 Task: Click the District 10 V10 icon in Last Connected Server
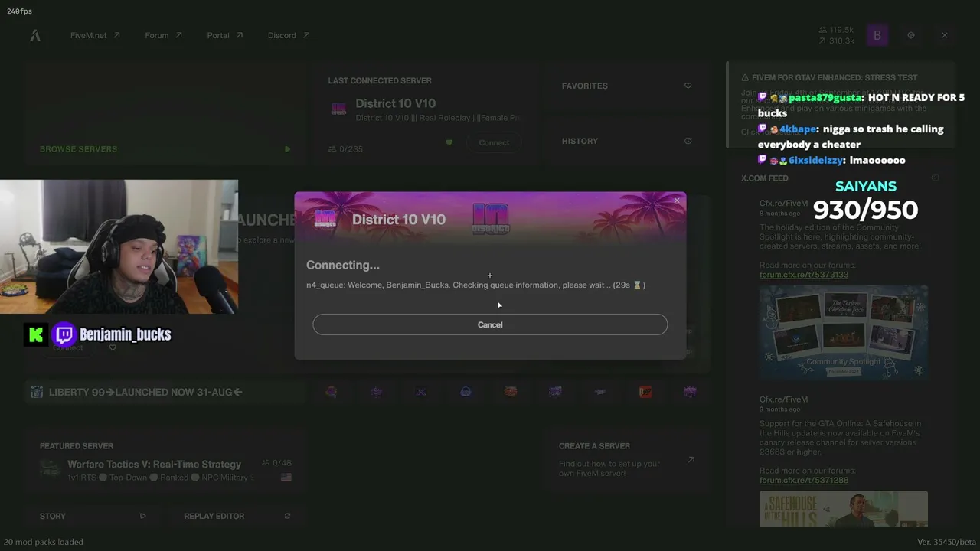pyautogui.click(x=338, y=109)
